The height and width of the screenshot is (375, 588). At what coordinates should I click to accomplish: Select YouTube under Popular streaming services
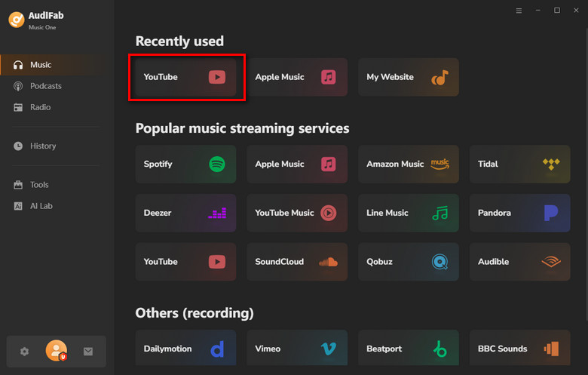(185, 262)
